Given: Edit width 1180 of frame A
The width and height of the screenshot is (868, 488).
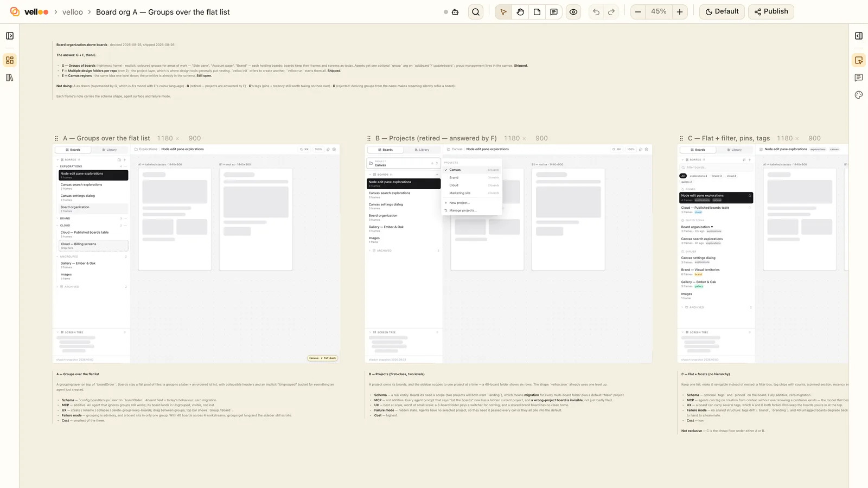Looking at the screenshot, I should coord(165,138).
